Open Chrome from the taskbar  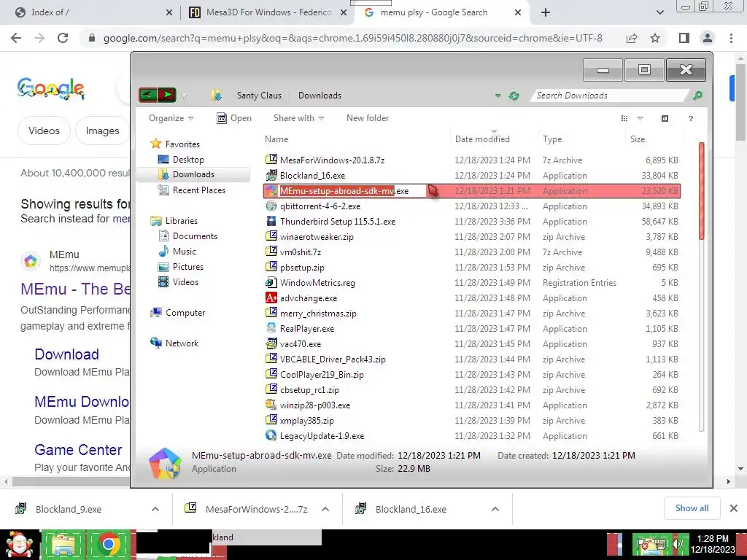(x=109, y=544)
